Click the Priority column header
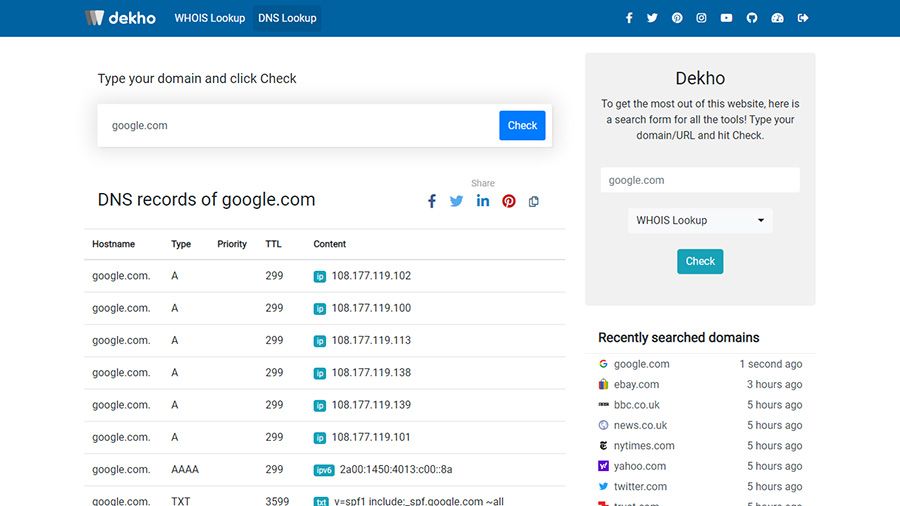900x506 pixels. [232, 244]
